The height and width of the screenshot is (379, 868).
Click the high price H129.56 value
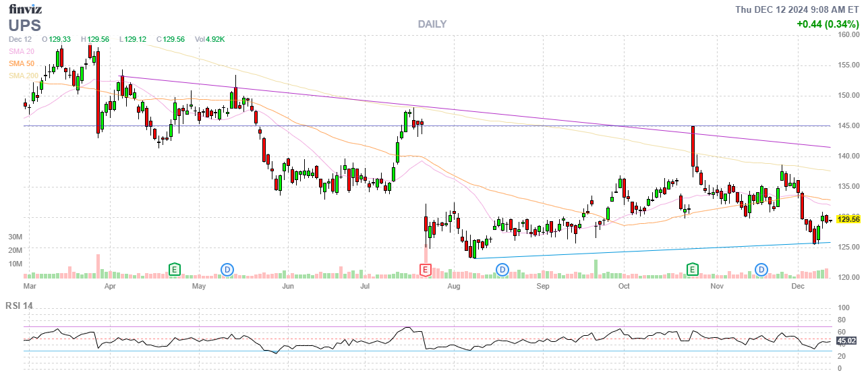(95, 39)
